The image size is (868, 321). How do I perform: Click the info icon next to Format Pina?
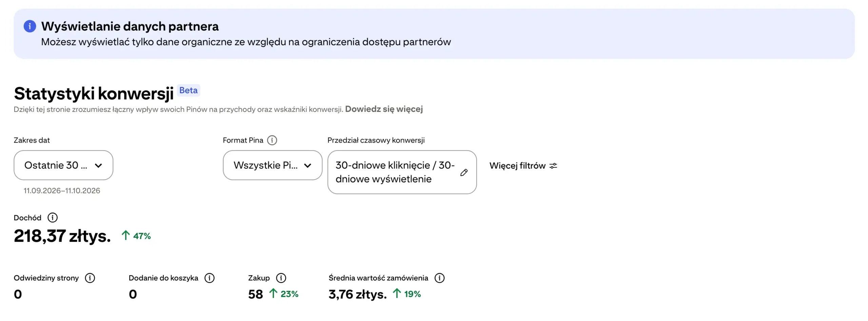pyautogui.click(x=272, y=140)
